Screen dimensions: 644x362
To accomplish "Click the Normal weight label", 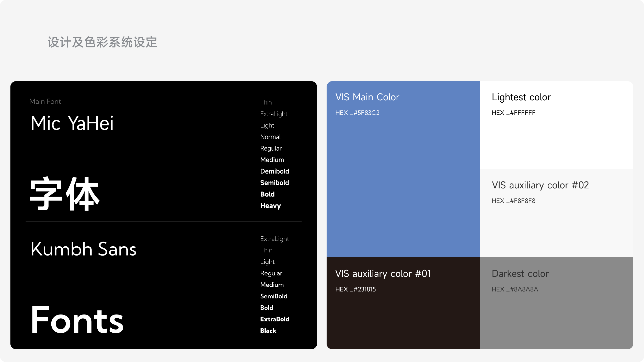I will (x=270, y=137).
